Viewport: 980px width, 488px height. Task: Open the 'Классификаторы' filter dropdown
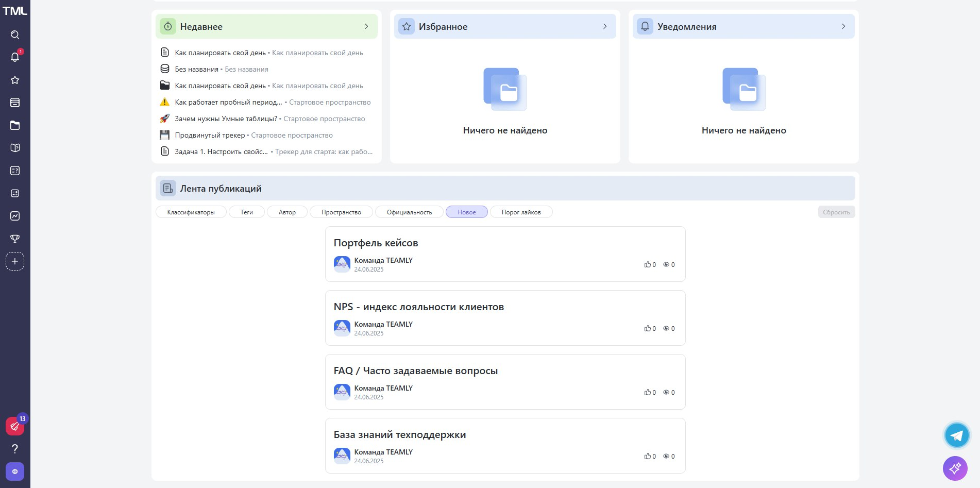pos(191,212)
